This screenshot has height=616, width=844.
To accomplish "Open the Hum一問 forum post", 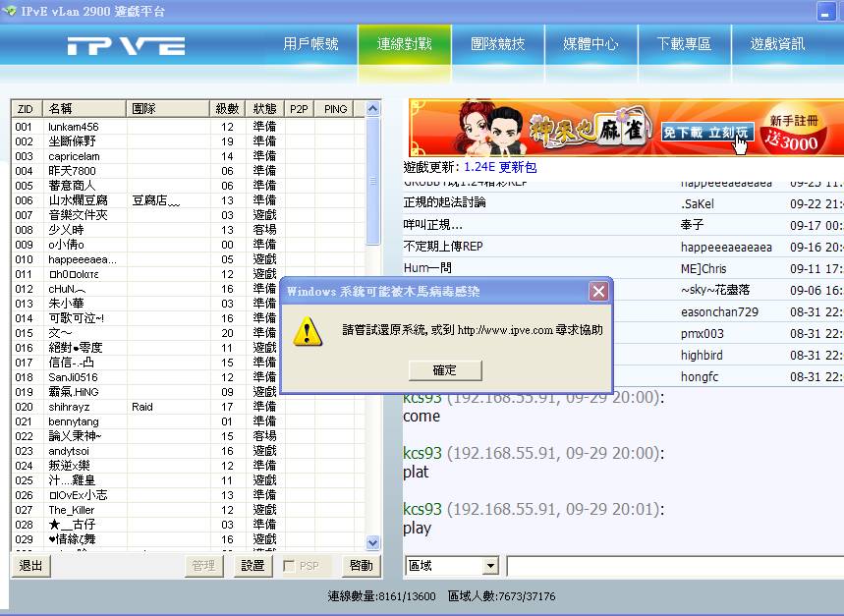I will (x=427, y=267).
